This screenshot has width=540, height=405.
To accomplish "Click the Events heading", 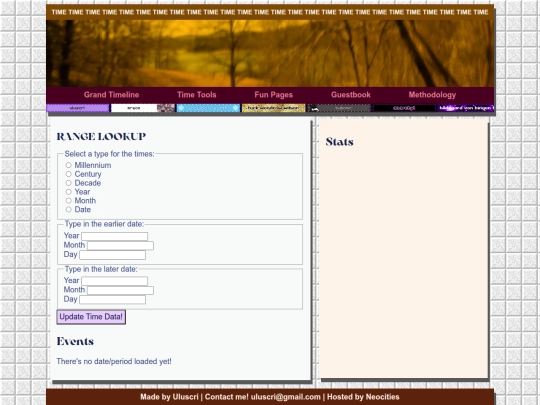I will click(x=75, y=341).
